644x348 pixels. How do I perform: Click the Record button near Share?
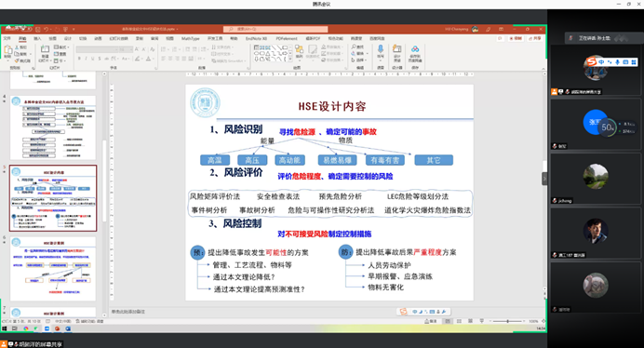[516, 38]
